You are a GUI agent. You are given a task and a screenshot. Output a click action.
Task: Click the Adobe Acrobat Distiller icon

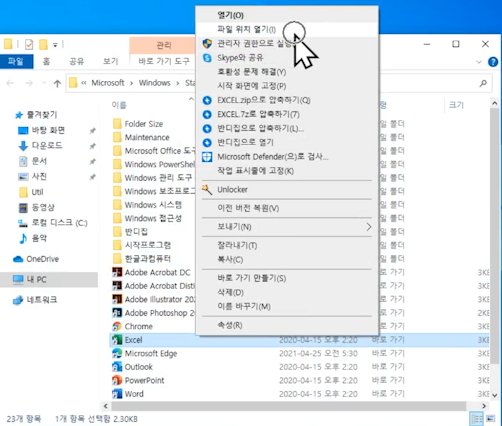click(117, 286)
